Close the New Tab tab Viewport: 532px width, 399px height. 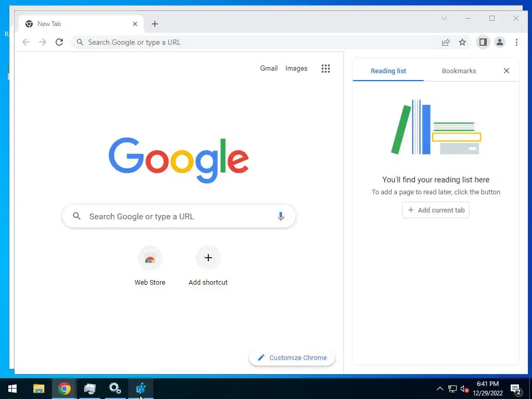coord(135,24)
